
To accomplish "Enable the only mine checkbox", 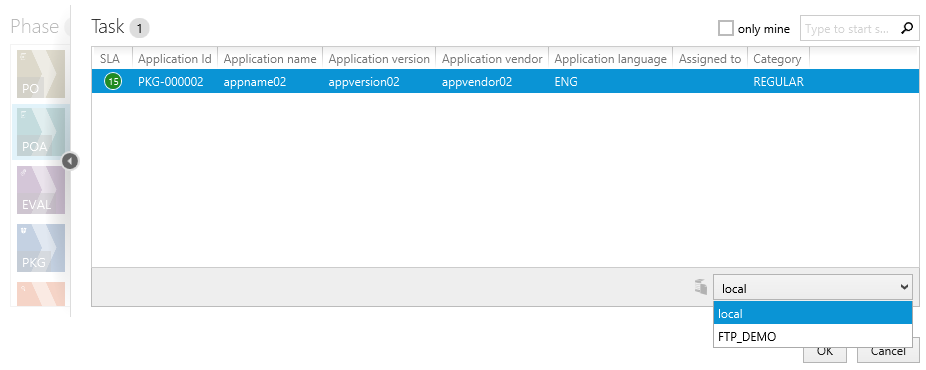I will 726,28.
